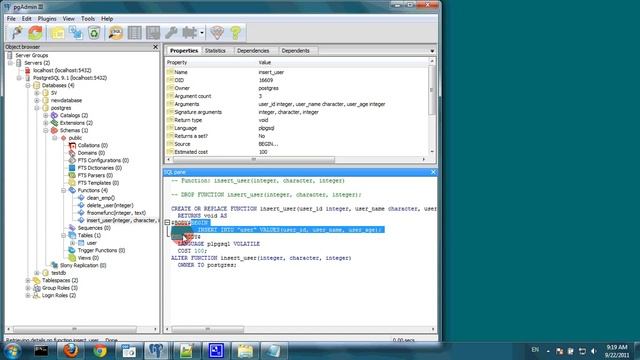Close the Object browser panel
Screen dimensions: 640x360
tap(155, 47)
